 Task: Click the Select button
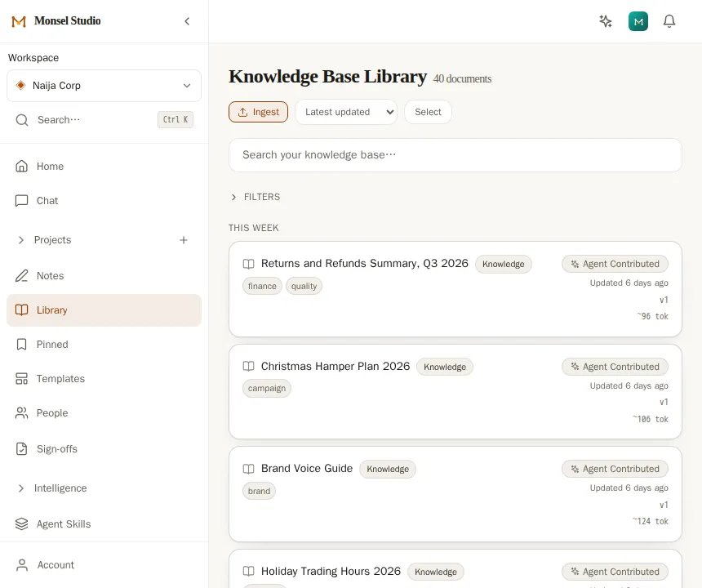tap(428, 112)
